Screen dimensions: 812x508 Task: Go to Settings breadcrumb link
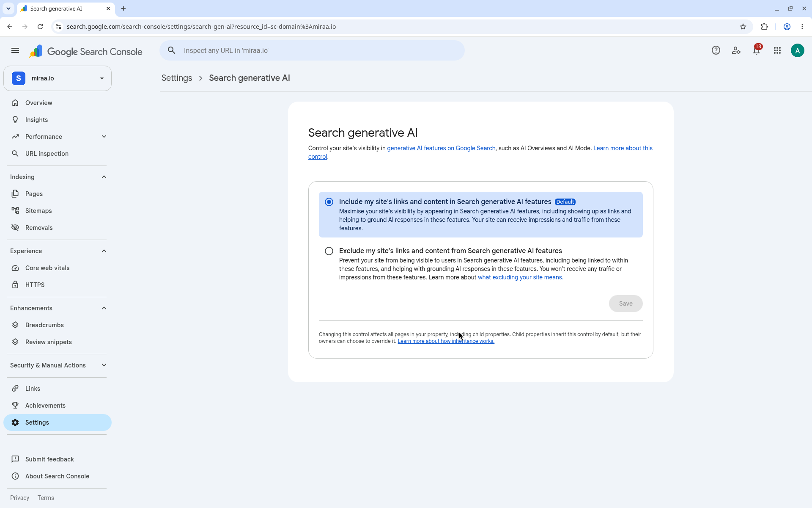177,78
